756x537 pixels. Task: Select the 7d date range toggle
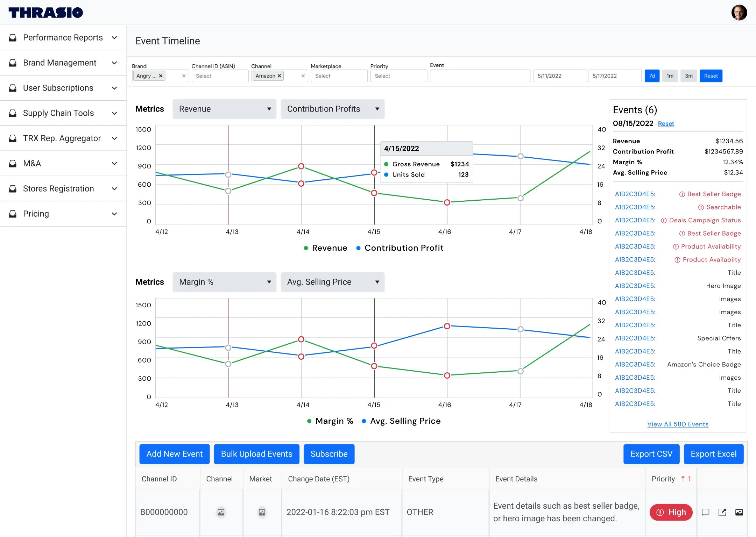652,76
